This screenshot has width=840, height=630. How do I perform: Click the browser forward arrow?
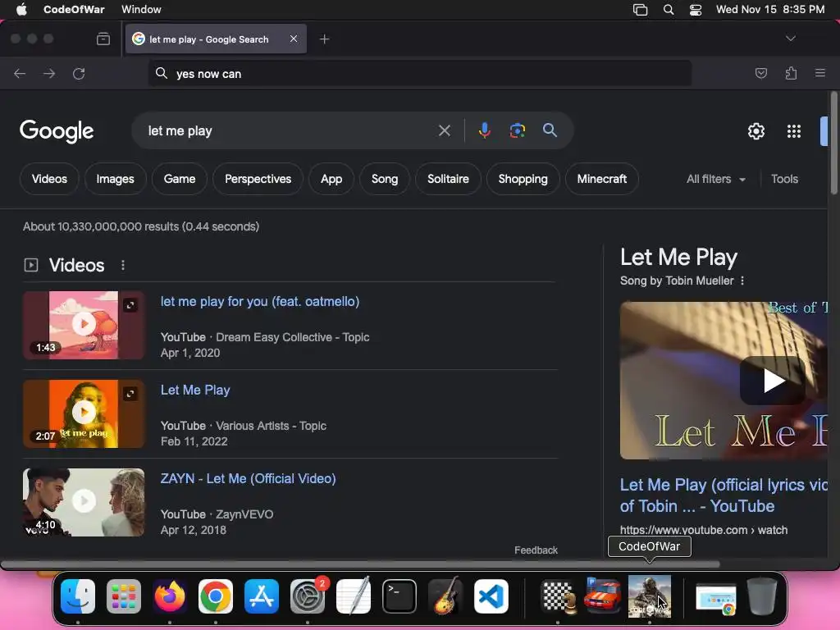tap(49, 73)
